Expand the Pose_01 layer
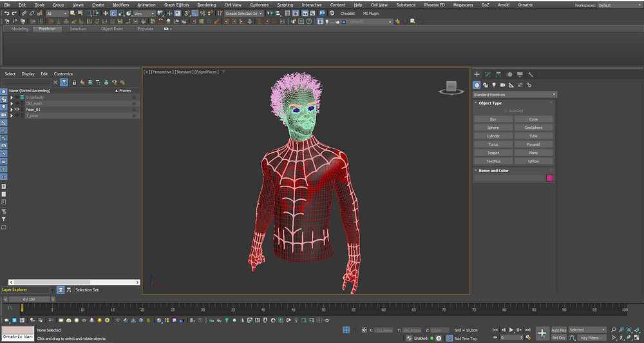This screenshot has height=343, width=644. click(12, 110)
